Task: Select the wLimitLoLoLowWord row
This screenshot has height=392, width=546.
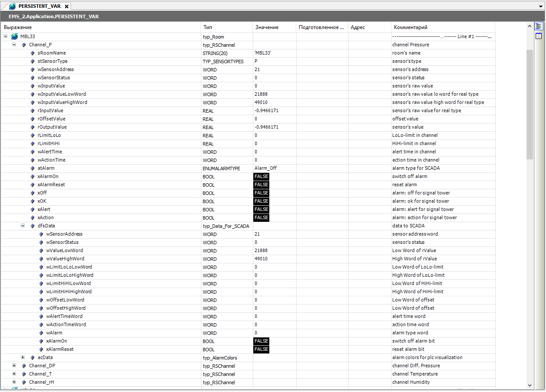Action: (248, 267)
